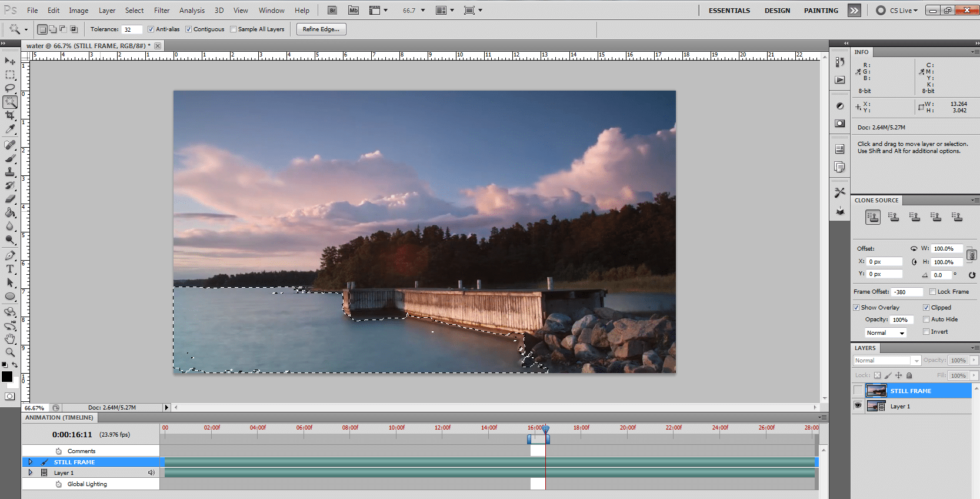This screenshot has height=499, width=980.
Task: Choose the Hand tool
Action: pyautogui.click(x=10, y=339)
